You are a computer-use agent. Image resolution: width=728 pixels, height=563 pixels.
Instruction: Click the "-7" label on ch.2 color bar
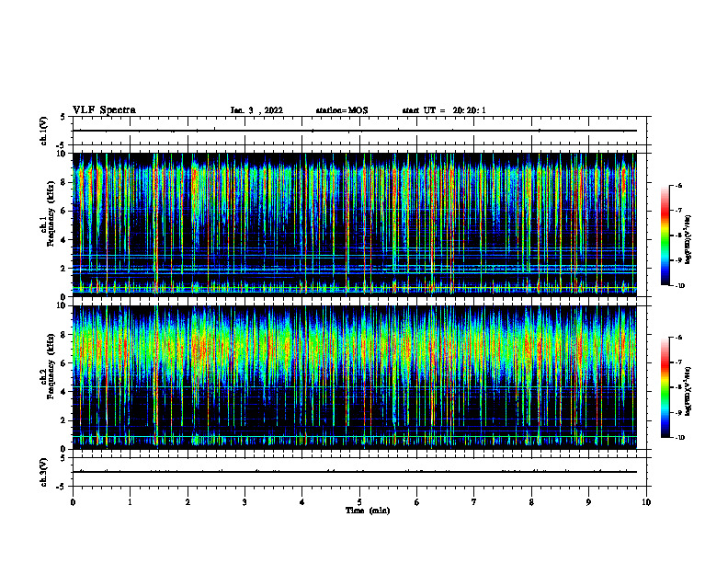pos(678,362)
